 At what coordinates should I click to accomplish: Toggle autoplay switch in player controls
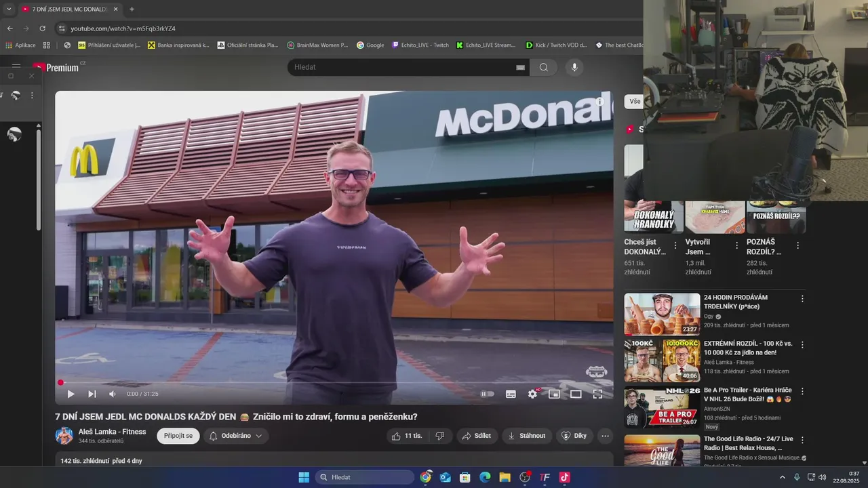pyautogui.click(x=487, y=394)
